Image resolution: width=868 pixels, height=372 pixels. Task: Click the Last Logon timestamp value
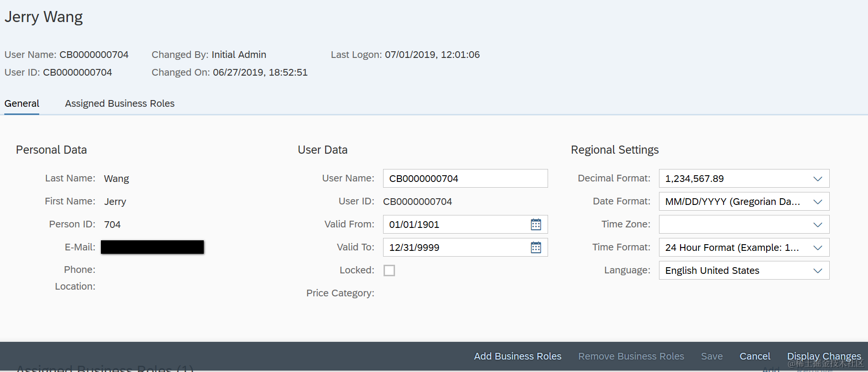click(432, 55)
